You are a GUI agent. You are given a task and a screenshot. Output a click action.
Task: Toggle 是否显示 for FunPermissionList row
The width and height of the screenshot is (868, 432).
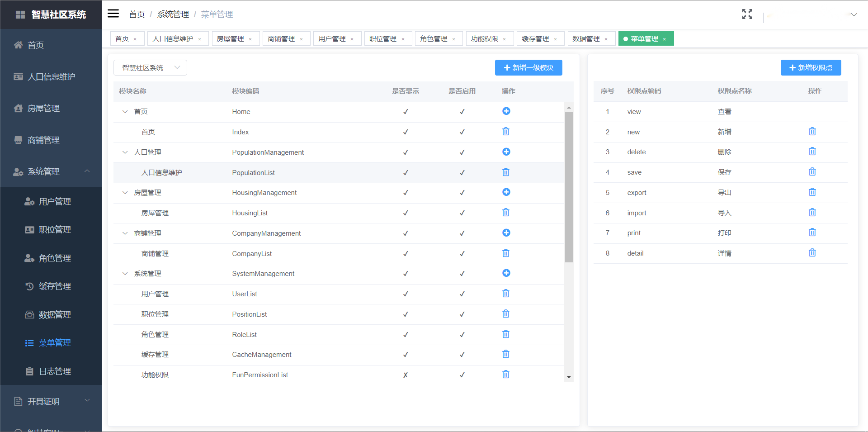406,375
